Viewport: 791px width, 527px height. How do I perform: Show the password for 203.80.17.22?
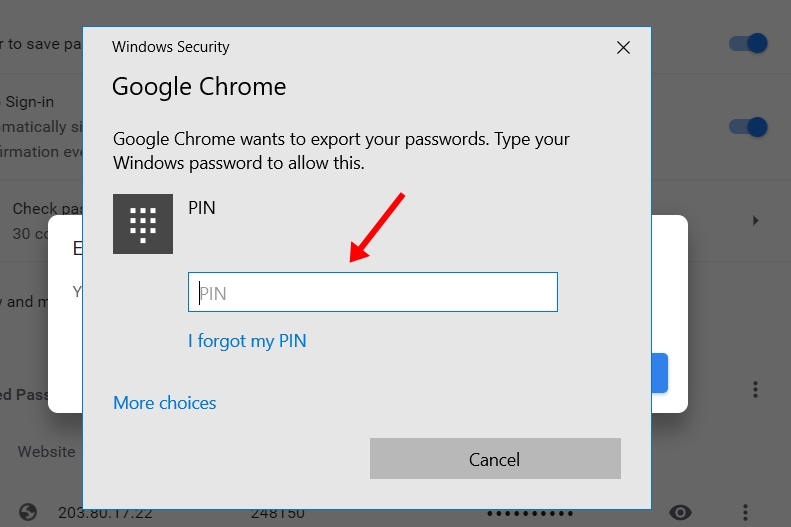(x=681, y=512)
